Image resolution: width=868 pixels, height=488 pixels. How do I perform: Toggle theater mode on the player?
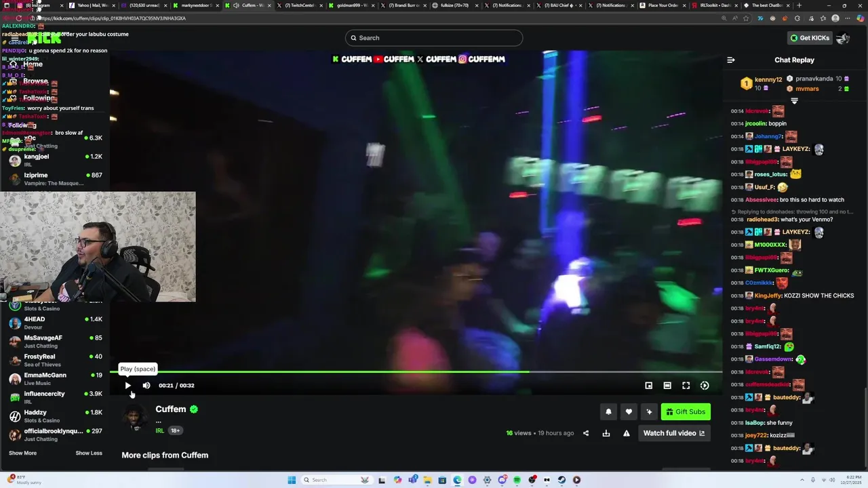click(667, 386)
